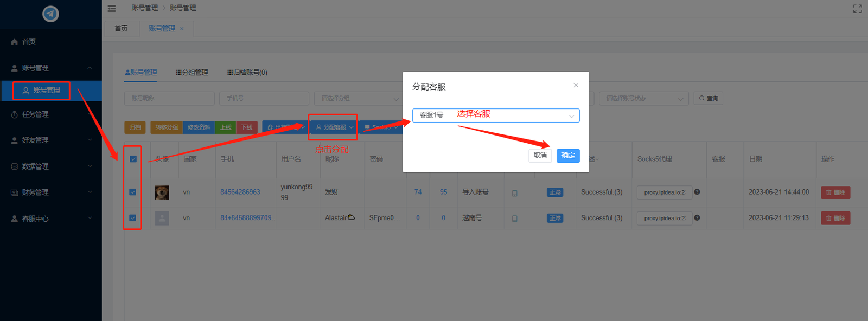Click the shiba dog avatar thumbnail
Viewport: 868px width, 321px height.
coord(162,192)
